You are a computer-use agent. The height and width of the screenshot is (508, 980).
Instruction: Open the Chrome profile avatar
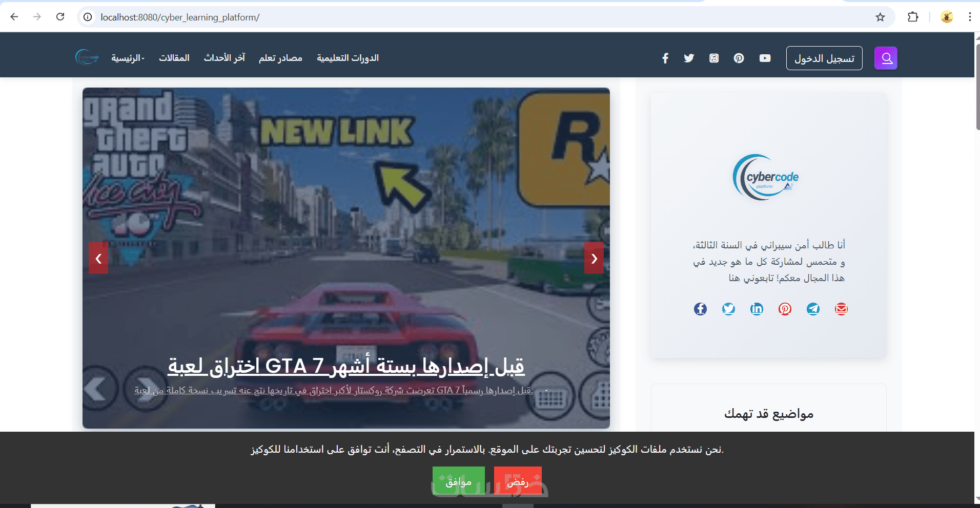(x=947, y=17)
